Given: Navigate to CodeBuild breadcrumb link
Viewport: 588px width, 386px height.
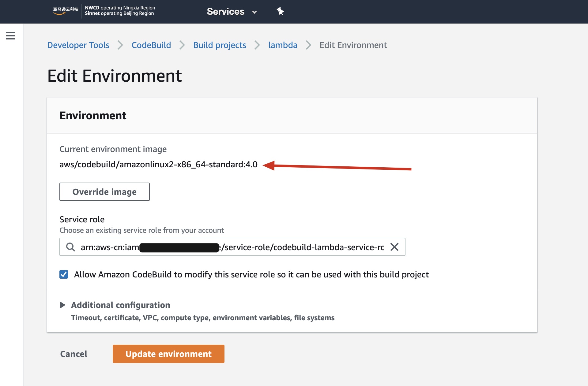Looking at the screenshot, I should point(151,45).
